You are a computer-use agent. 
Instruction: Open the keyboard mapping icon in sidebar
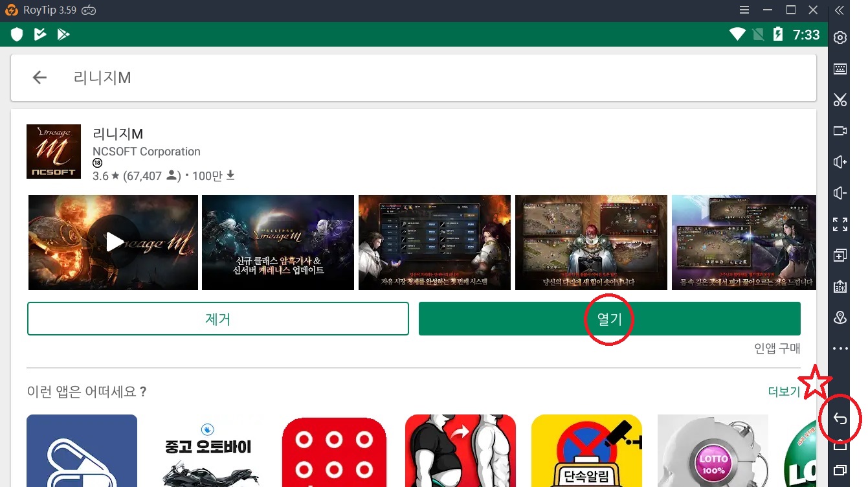(x=840, y=69)
